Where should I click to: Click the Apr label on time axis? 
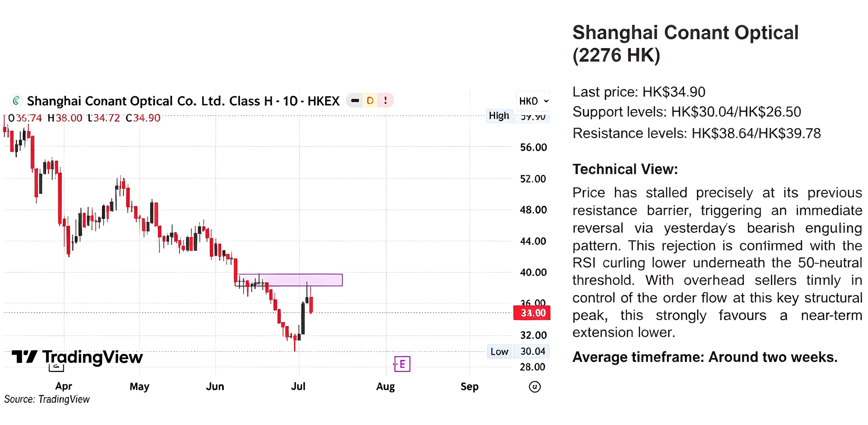64,386
